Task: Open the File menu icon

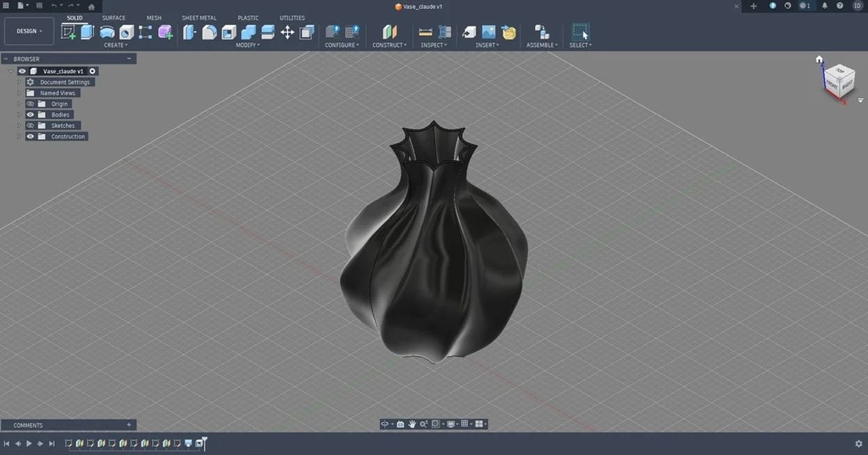Action: pos(22,5)
